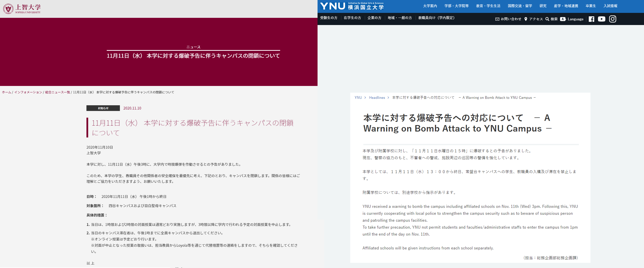Click the YNU breadcrumb link
644x268 pixels.
click(x=358, y=98)
